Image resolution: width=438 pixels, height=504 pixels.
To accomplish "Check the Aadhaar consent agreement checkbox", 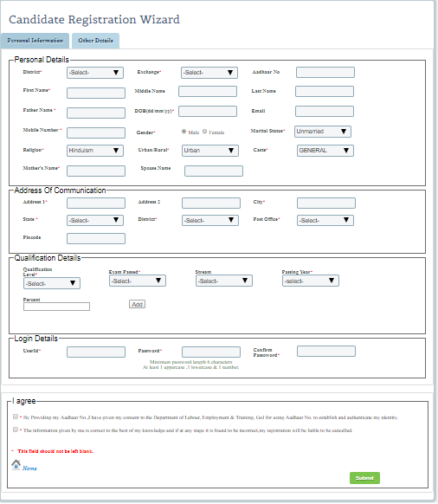I will [x=16, y=417].
